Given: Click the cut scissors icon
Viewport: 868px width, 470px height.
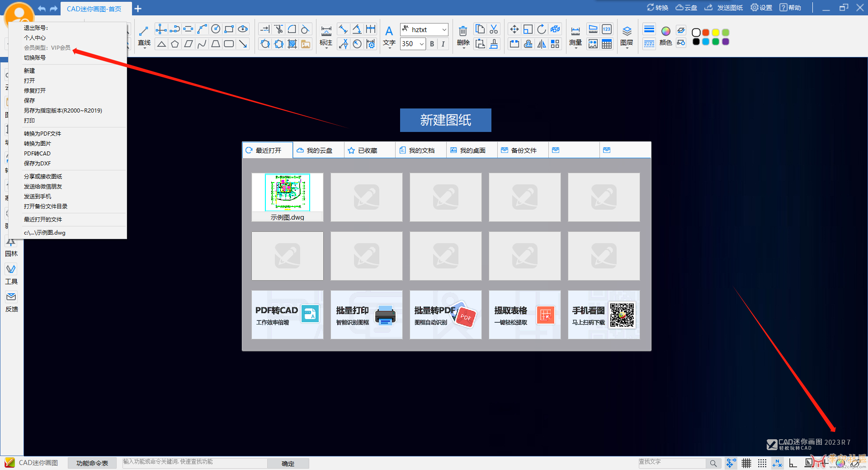Looking at the screenshot, I should point(494,29).
